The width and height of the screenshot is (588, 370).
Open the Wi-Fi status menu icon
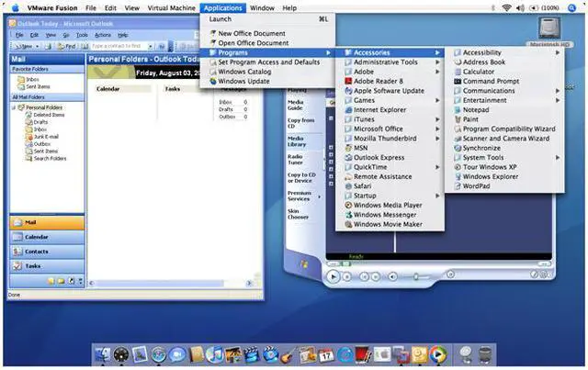tap(506, 8)
